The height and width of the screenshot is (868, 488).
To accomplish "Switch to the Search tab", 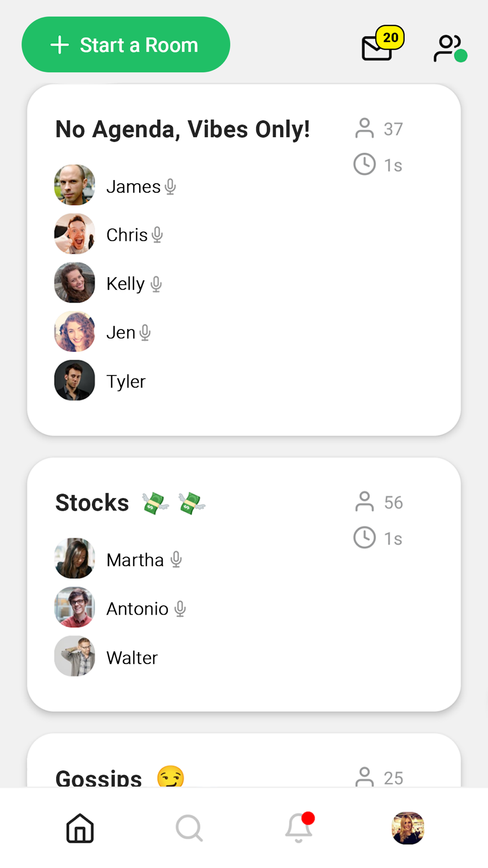I will pos(189,828).
